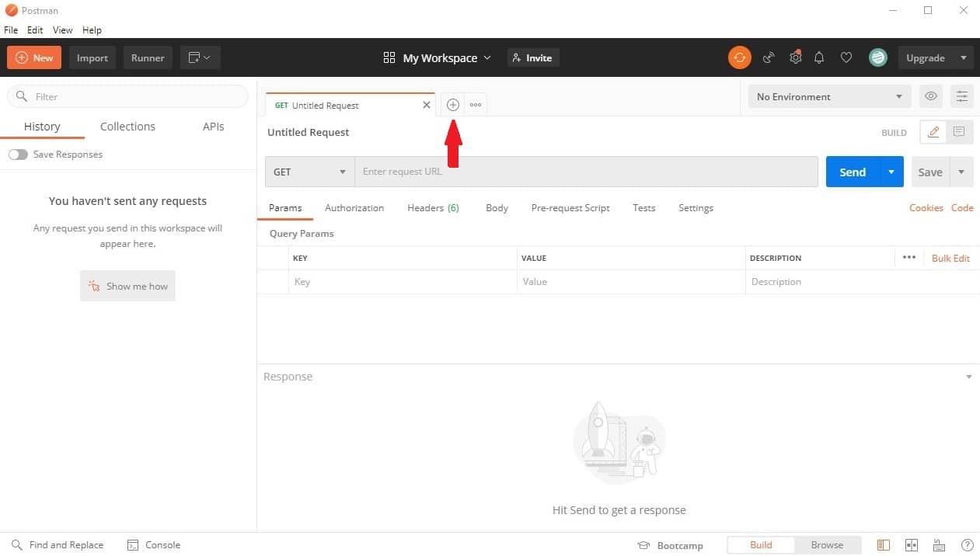980x556 pixels.
Task: Open the View menu
Action: pyautogui.click(x=62, y=30)
